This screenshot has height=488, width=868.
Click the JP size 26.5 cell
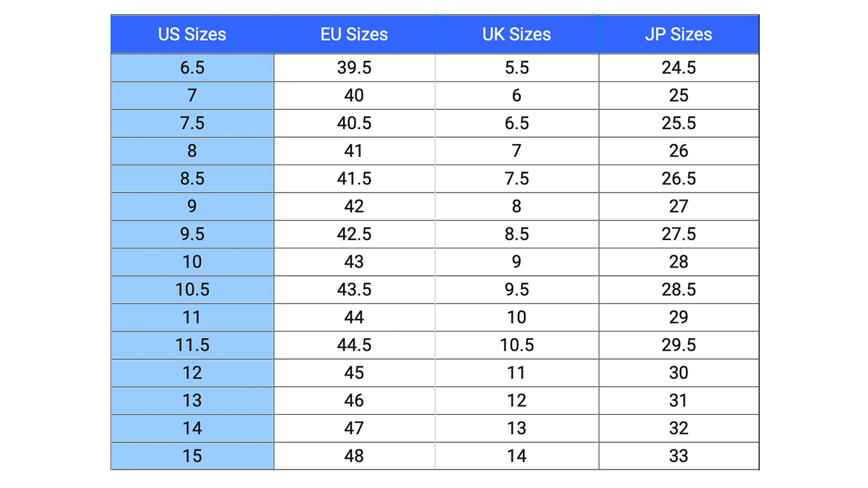tap(679, 179)
